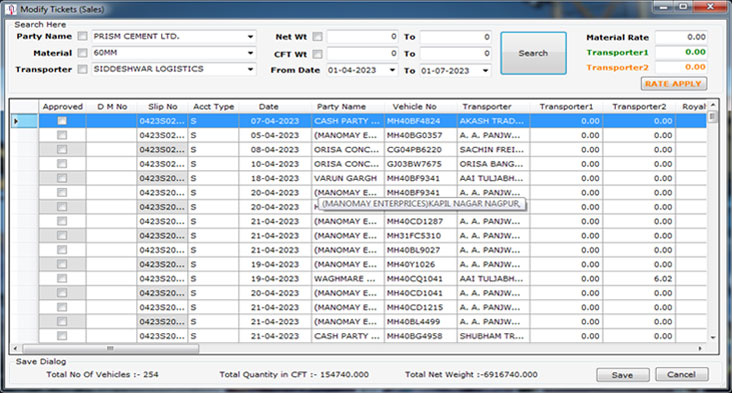Select date cell 18-04-2023
This screenshot has height=393, width=732.
(274, 178)
